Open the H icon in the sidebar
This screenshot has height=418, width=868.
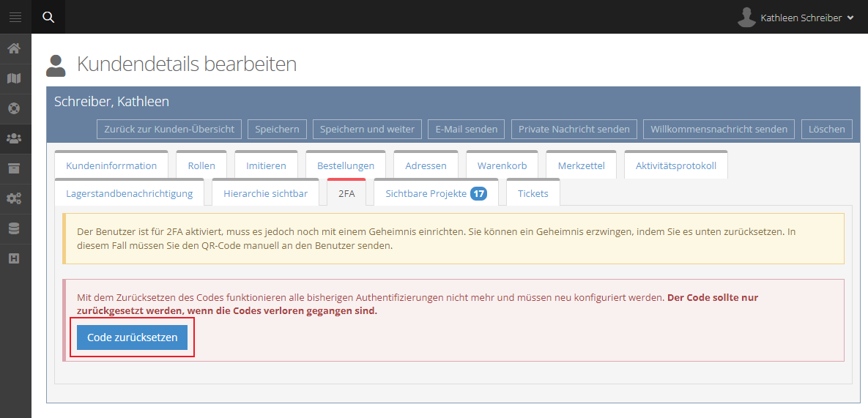(15, 258)
